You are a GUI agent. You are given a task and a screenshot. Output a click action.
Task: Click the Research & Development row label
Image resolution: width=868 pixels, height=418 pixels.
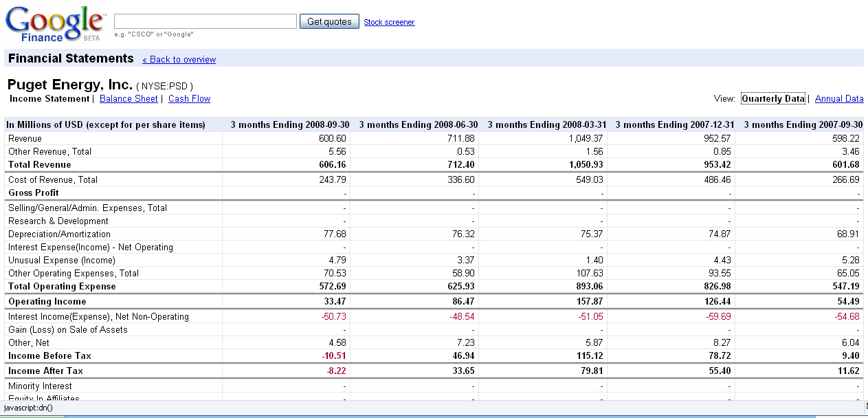58,221
